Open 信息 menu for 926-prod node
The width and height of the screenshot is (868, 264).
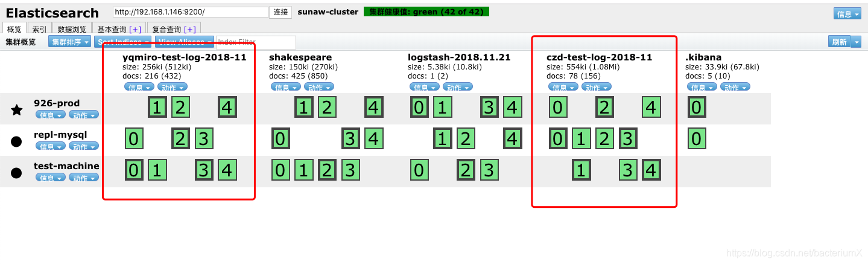(x=51, y=115)
